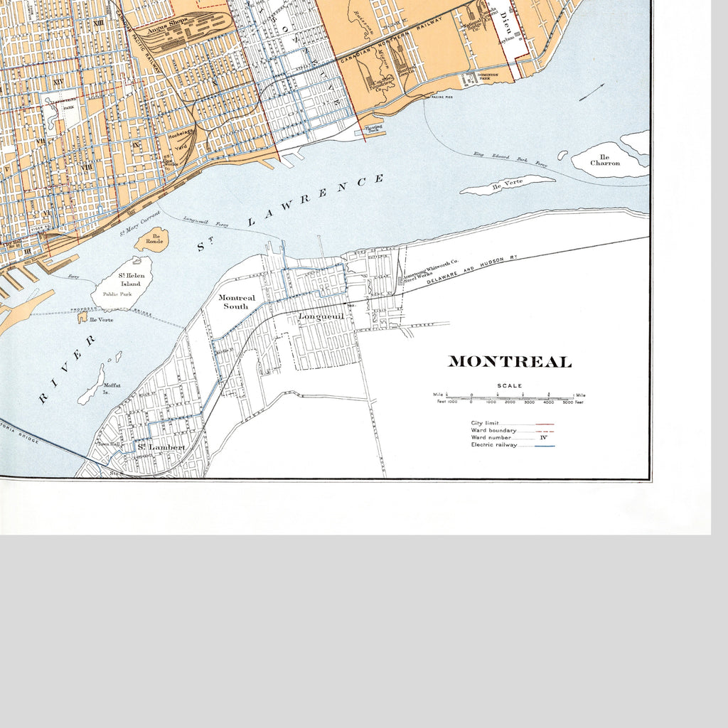Select the SCALE heading above the scale bar
The image size is (728, 728).
(x=509, y=385)
